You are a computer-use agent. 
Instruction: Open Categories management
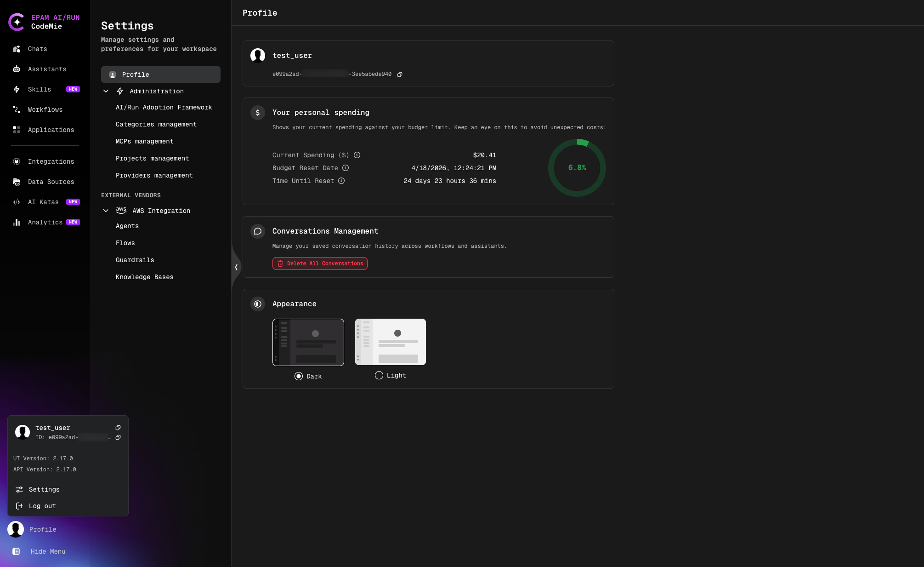156,124
